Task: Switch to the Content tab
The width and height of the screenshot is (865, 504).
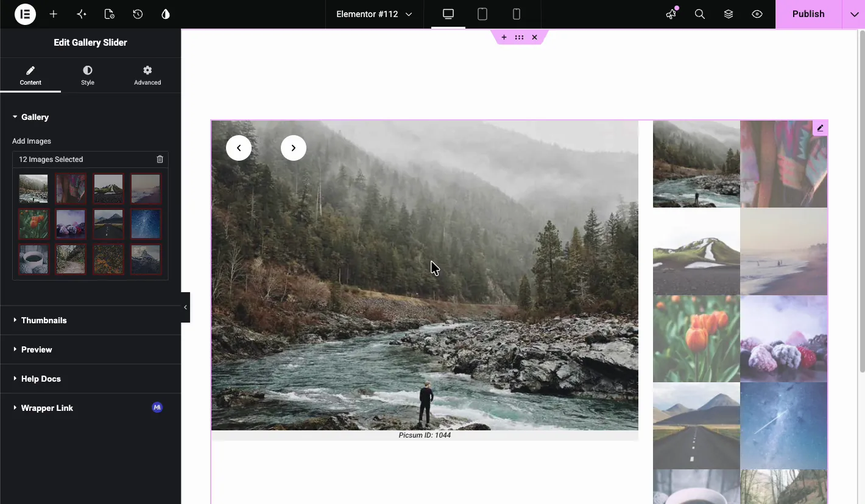Action: click(x=30, y=75)
